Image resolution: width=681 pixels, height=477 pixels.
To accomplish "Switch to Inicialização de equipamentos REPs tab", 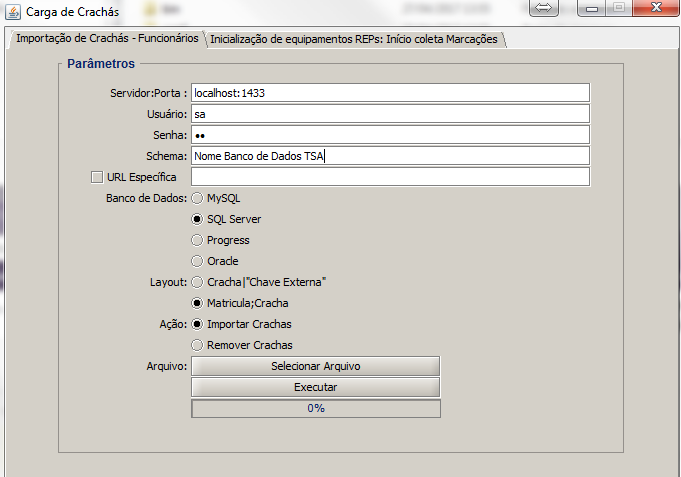I will point(354,39).
